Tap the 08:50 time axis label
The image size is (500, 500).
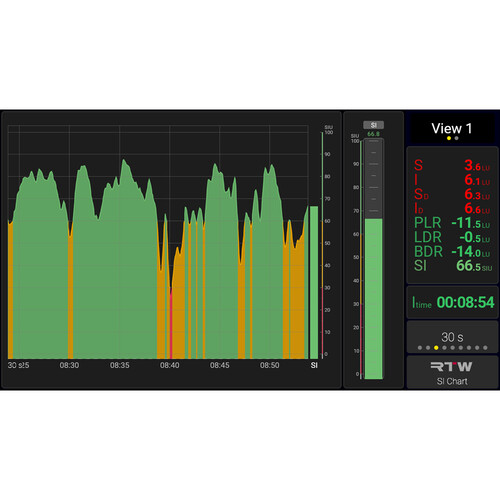pos(270,365)
